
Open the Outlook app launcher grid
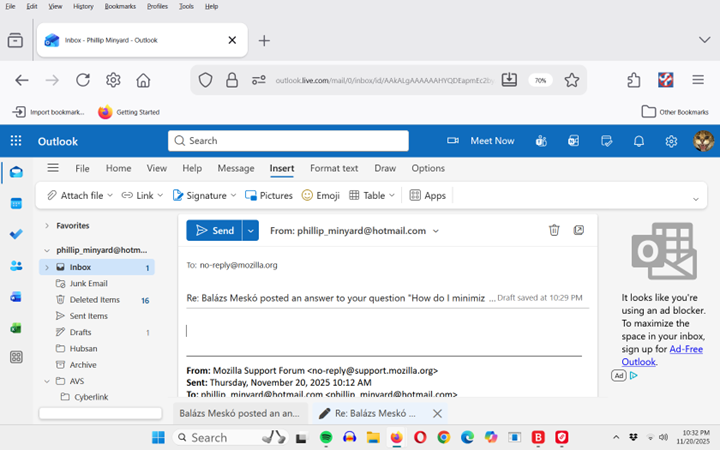[x=16, y=141]
